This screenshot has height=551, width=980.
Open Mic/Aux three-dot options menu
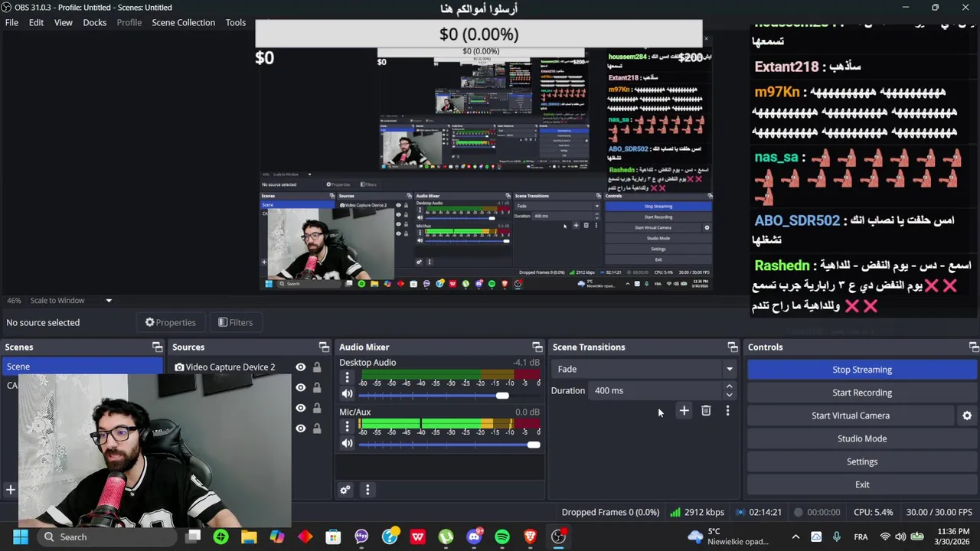click(x=347, y=427)
